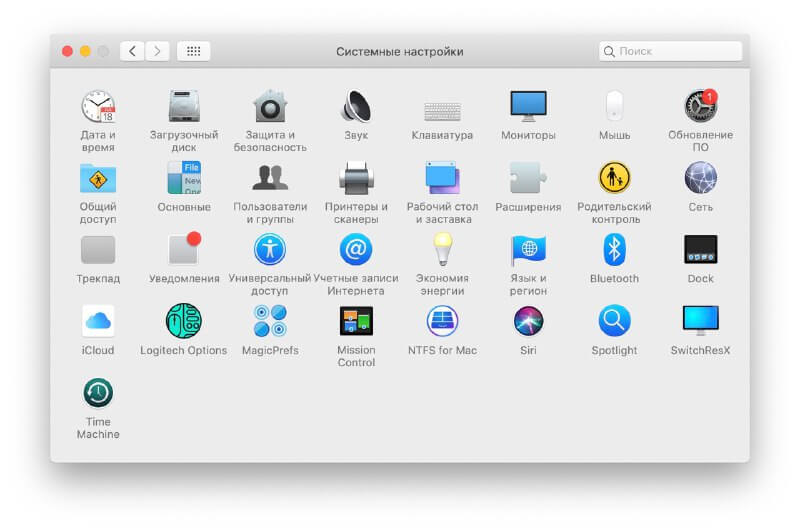Viewport: 800px width, 529px height.
Task: Open Основные general settings
Action: (x=184, y=178)
